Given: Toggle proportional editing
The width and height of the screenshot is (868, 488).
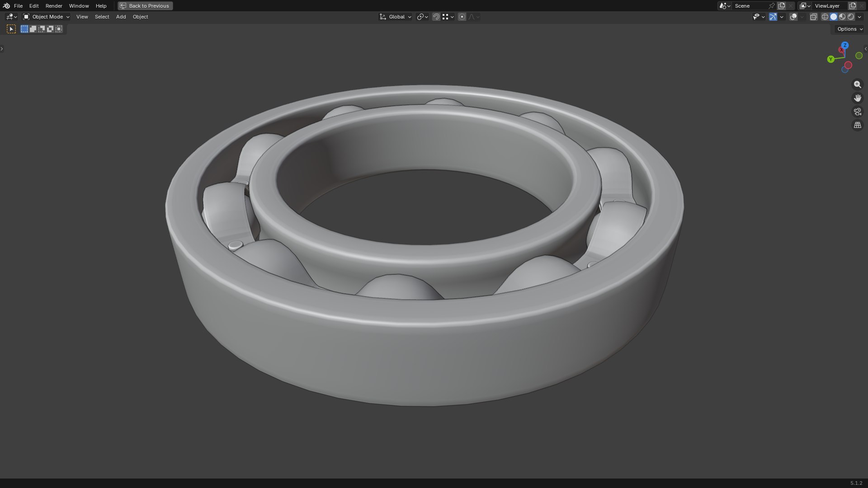Looking at the screenshot, I should [x=462, y=17].
